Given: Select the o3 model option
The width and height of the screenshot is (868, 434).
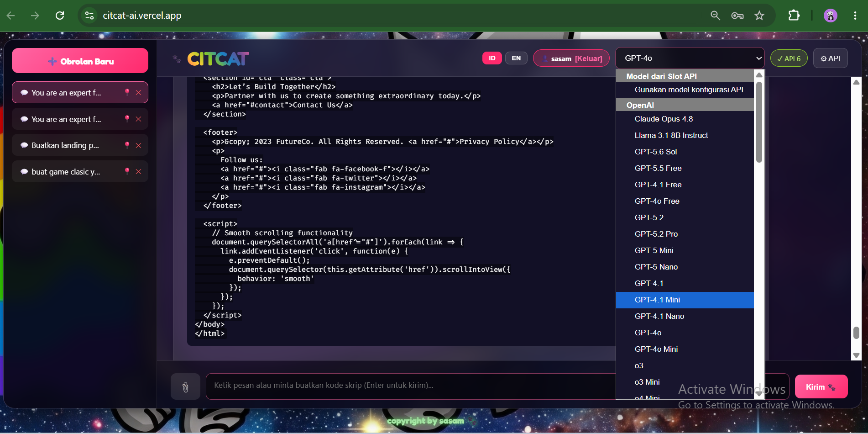Looking at the screenshot, I should [x=685, y=365].
